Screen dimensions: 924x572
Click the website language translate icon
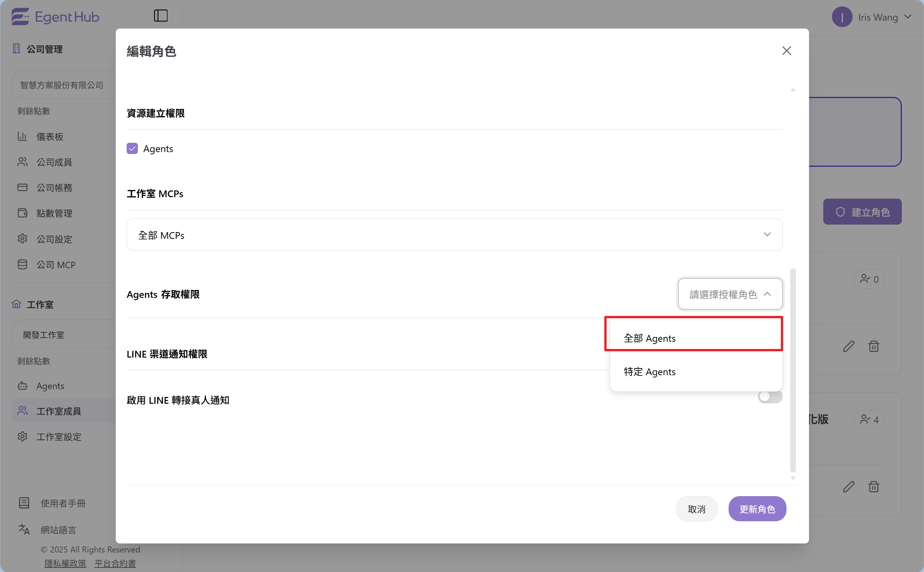coord(24,529)
